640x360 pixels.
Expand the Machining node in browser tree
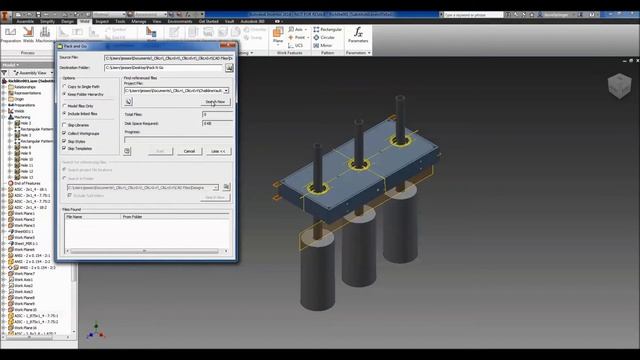point(4,117)
